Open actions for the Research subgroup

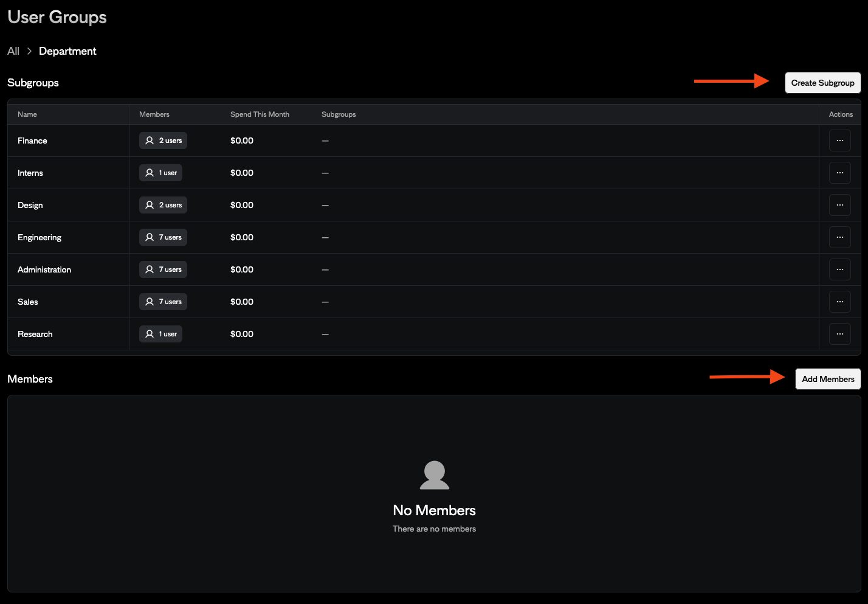840,334
